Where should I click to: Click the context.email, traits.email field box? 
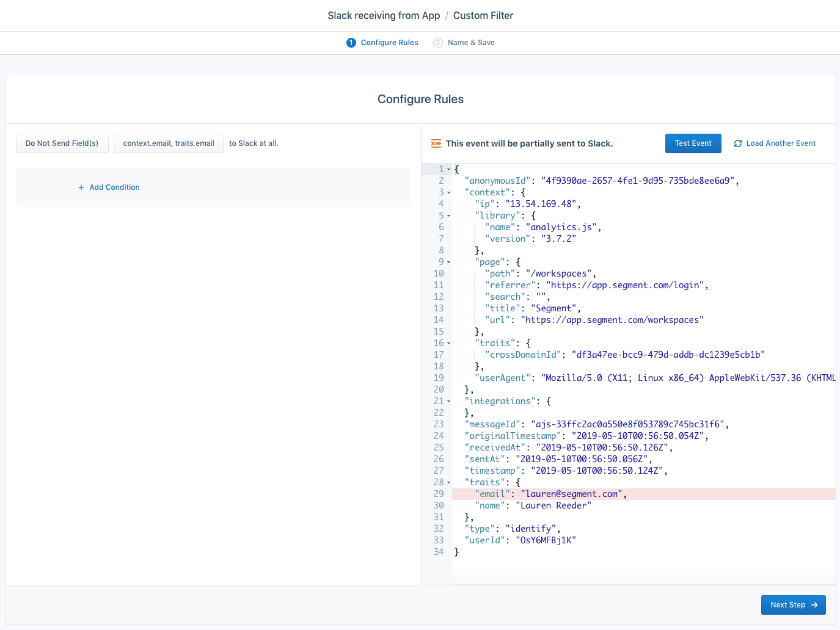click(169, 143)
